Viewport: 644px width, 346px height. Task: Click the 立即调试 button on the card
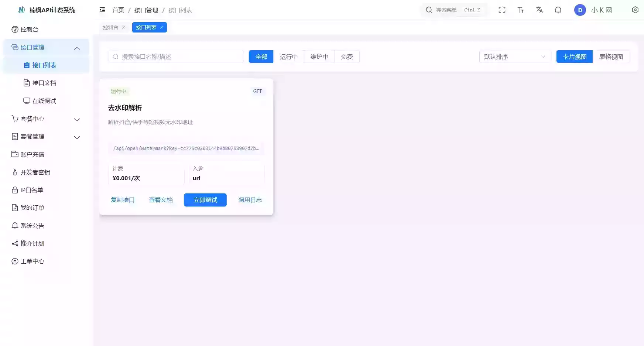point(205,200)
